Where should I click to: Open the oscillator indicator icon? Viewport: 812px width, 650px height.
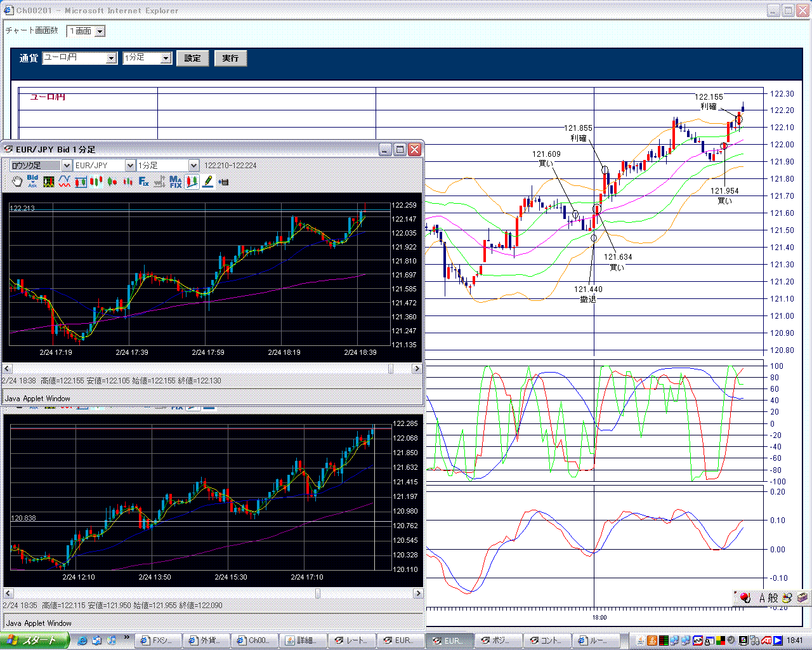click(49, 182)
